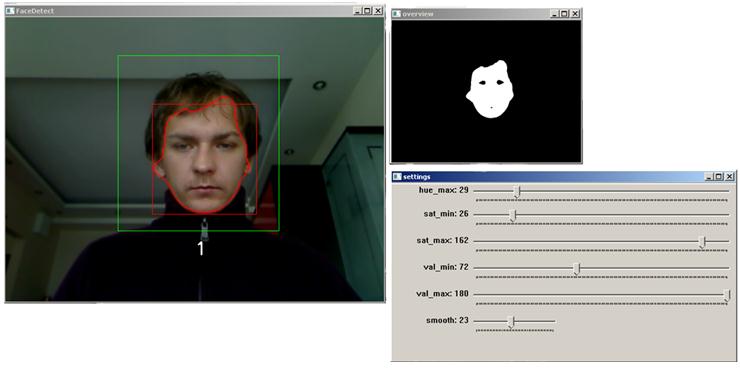
Task: Click the val_min slider handle
Action: pyautogui.click(x=576, y=269)
